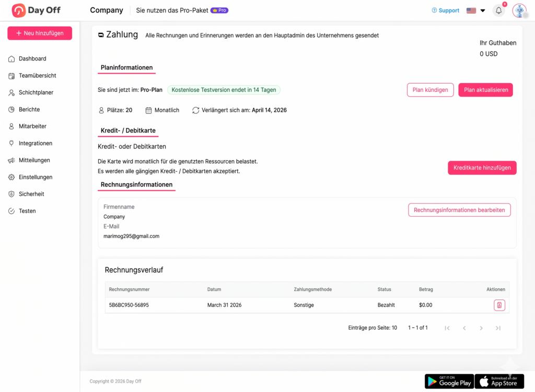Click the notification bell
The width and height of the screenshot is (535, 392).
click(x=498, y=10)
